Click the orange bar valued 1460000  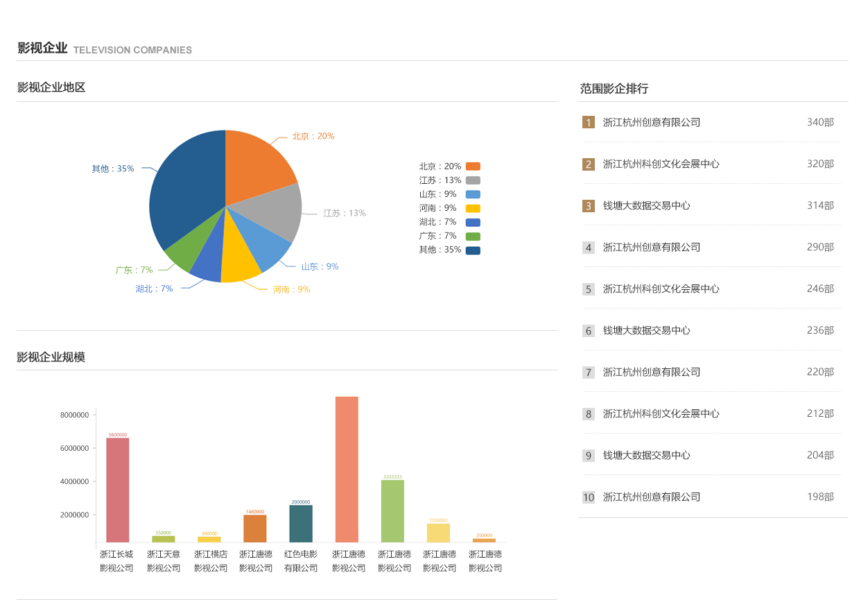tap(255, 528)
